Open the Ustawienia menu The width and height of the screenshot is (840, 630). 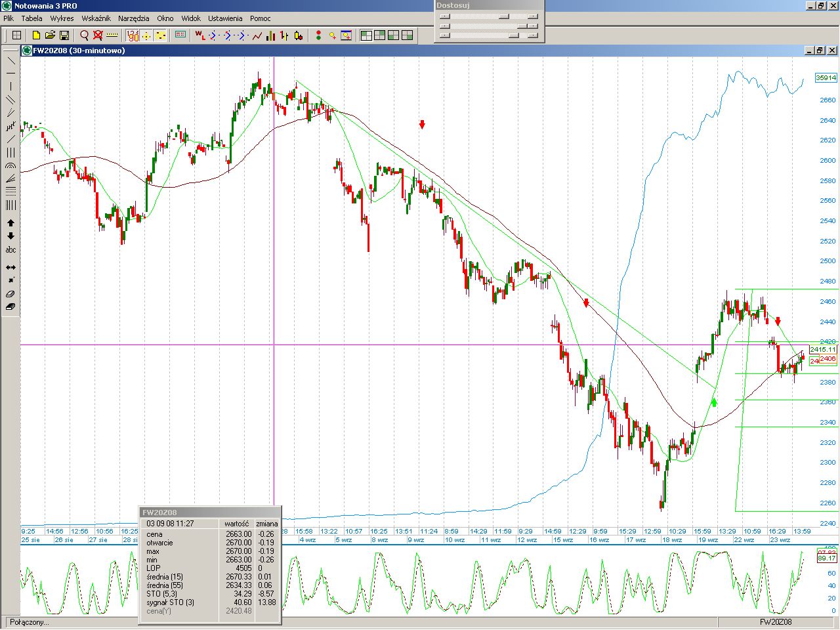tap(224, 18)
